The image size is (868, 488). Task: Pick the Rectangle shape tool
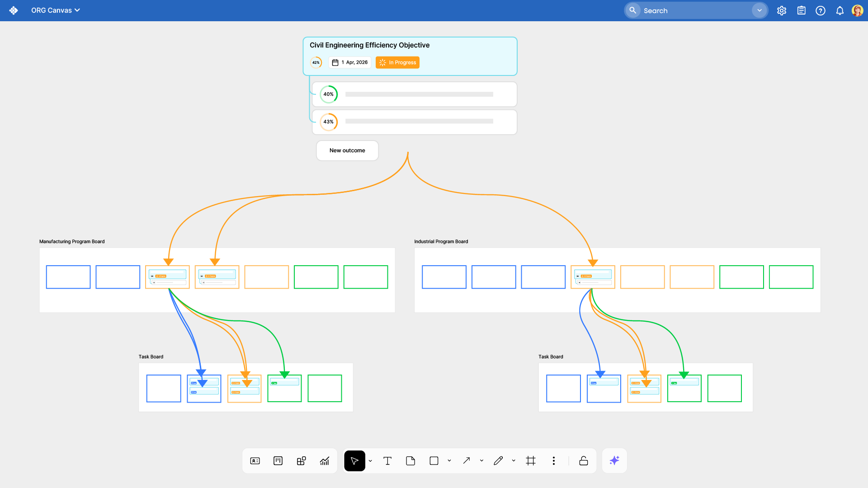(433, 460)
